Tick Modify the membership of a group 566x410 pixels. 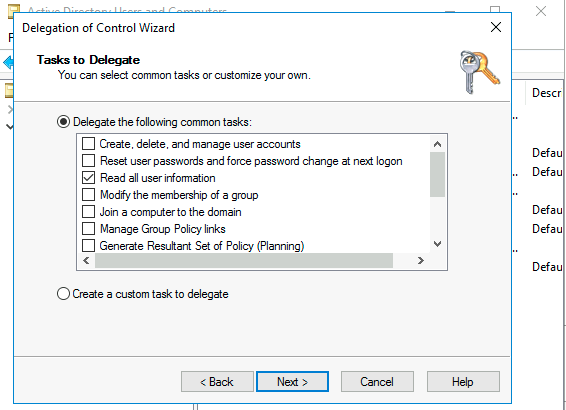(88, 195)
